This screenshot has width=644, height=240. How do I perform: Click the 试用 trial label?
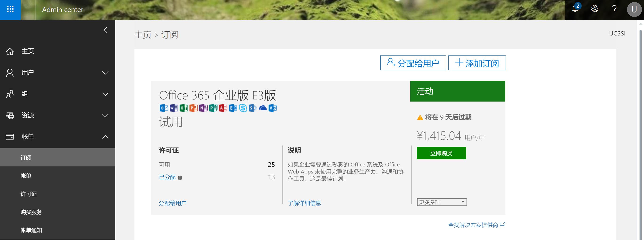(171, 122)
